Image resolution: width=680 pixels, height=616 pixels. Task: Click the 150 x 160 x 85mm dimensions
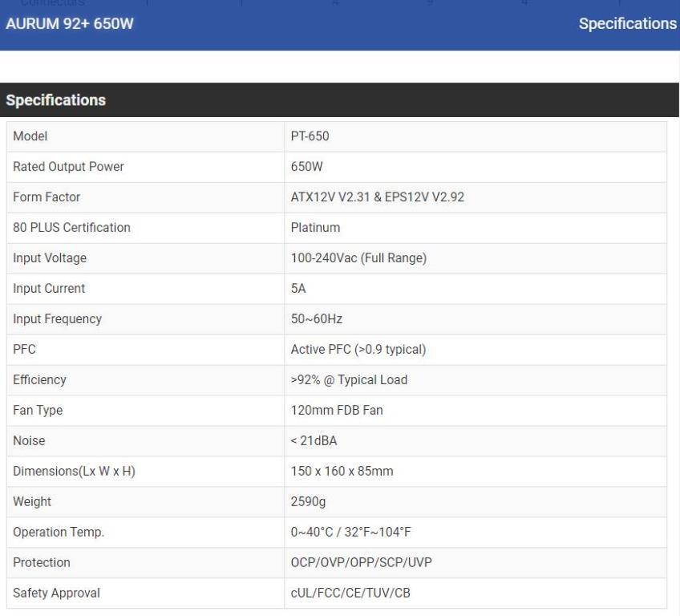click(342, 472)
